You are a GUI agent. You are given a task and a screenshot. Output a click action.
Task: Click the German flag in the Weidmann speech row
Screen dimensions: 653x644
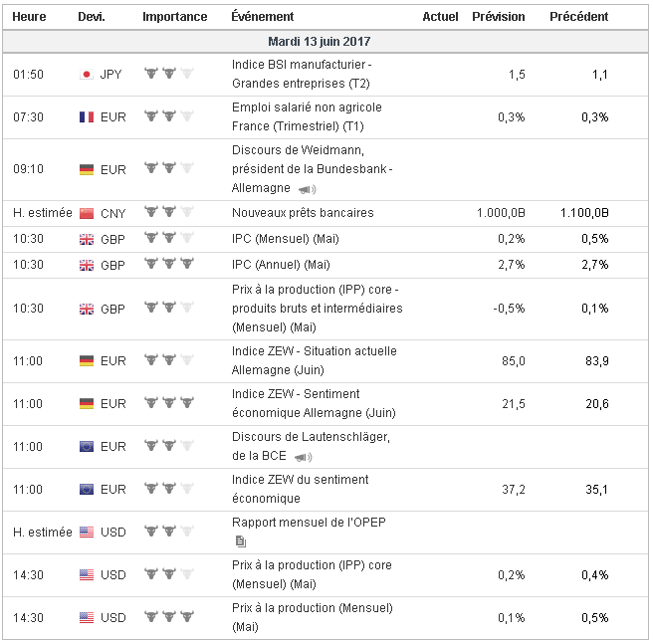pyautogui.click(x=87, y=169)
